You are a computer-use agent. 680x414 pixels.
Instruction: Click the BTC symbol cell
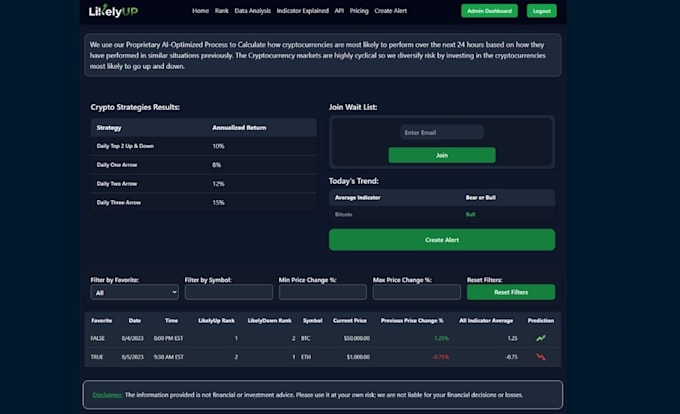[x=306, y=338]
